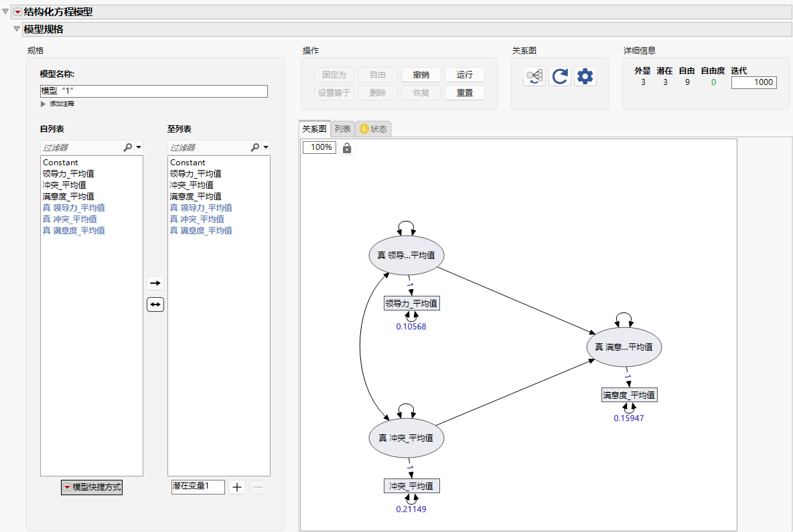Open the red triangle menu for 结构化方程模型
This screenshot has height=532, width=793.
tap(17, 11)
